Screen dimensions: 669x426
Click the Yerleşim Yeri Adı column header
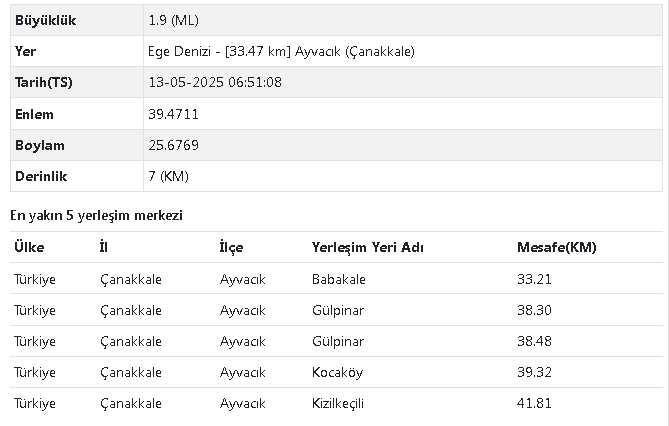(x=367, y=247)
